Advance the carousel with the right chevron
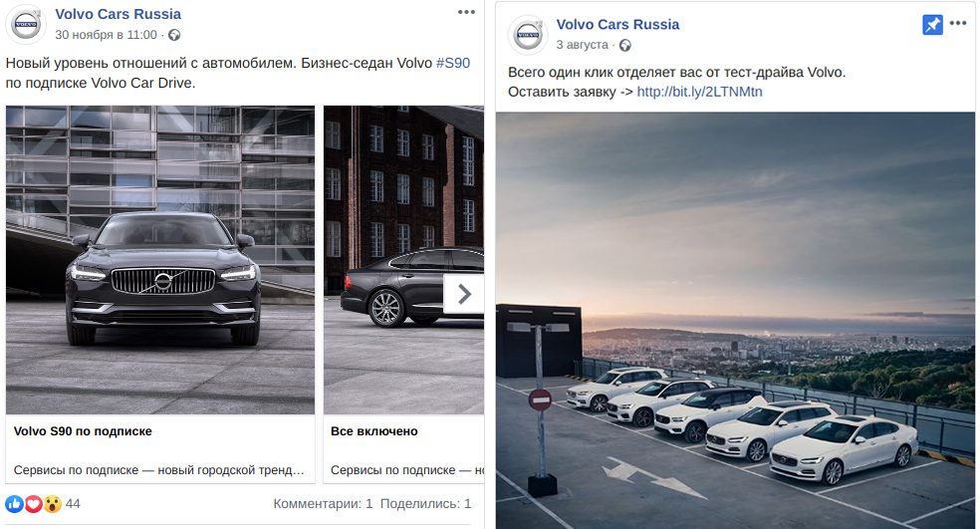980x529 pixels. [x=463, y=294]
